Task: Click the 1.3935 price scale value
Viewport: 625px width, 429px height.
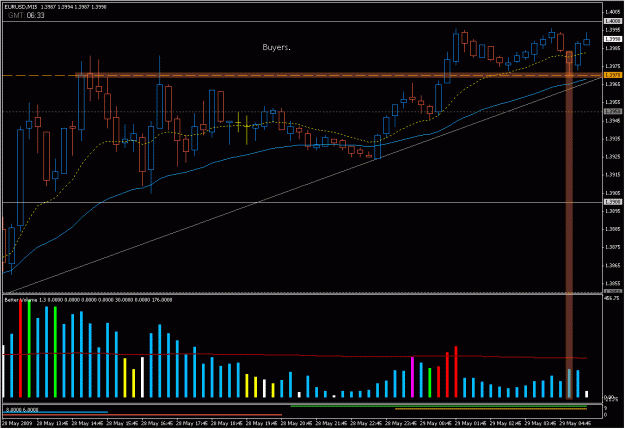Action: [613, 139]
